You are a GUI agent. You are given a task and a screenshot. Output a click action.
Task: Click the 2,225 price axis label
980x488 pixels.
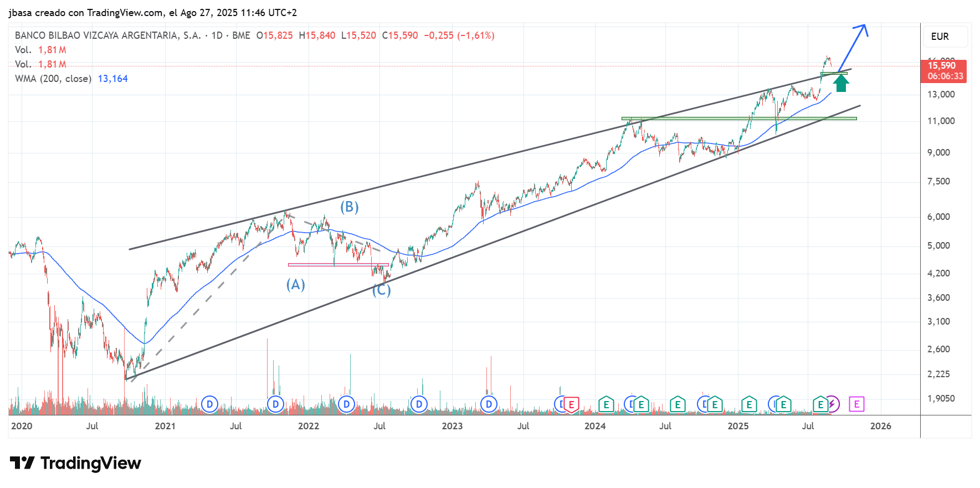pos(939,374)
